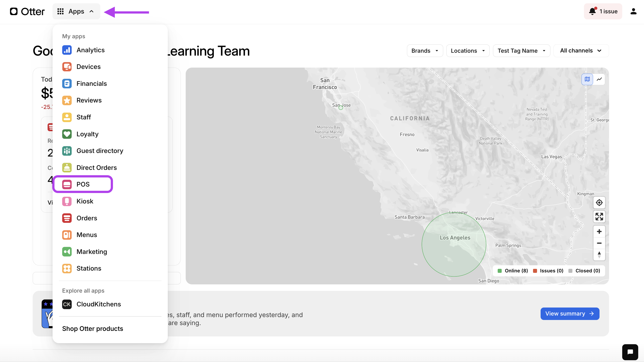
Task: Click the Loyalty heart icon
Action: tap(67, 134)
